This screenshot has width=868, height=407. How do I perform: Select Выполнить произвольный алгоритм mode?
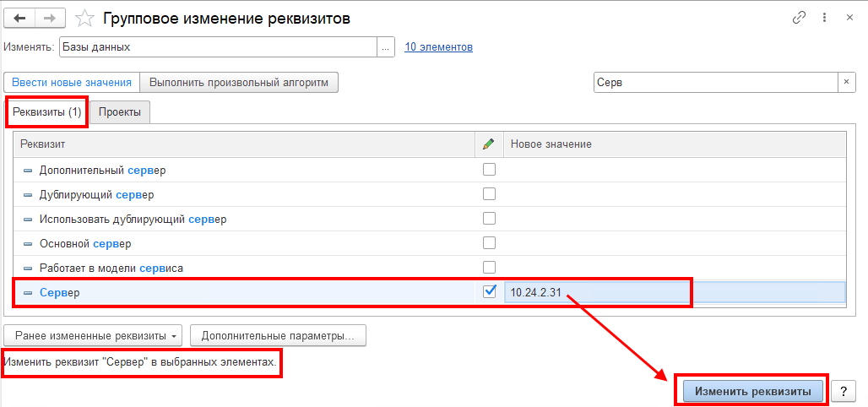239,83
